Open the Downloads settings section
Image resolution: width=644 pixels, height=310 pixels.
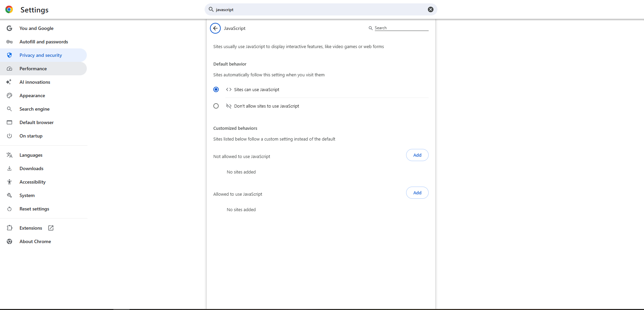point(31,168)
